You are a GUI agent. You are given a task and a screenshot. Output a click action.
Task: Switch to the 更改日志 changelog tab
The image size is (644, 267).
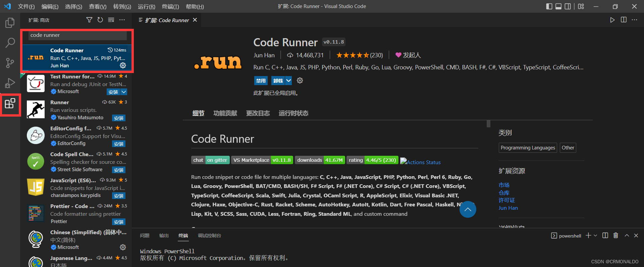pyautogui.click(x=258, y=113)
